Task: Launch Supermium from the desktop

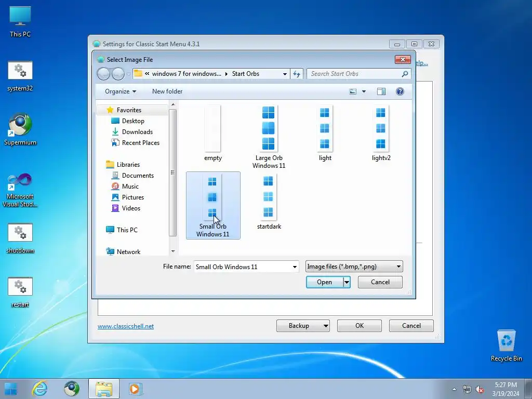Action: click(x=20, y=129)
